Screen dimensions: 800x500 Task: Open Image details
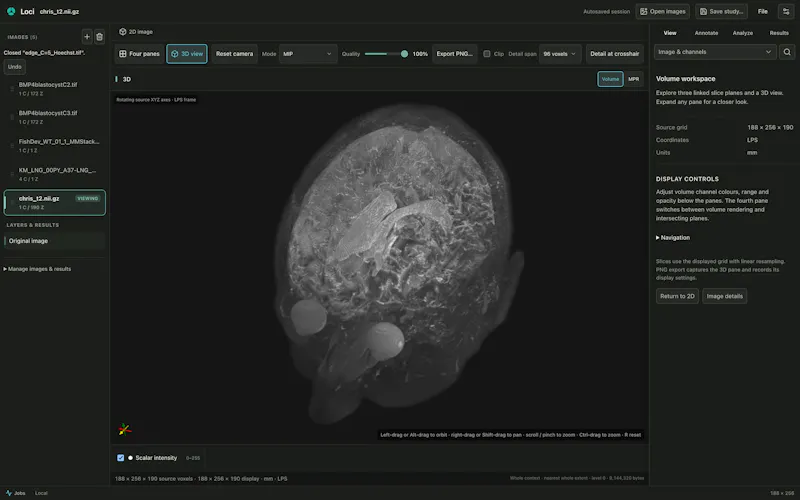click(724, 296)
